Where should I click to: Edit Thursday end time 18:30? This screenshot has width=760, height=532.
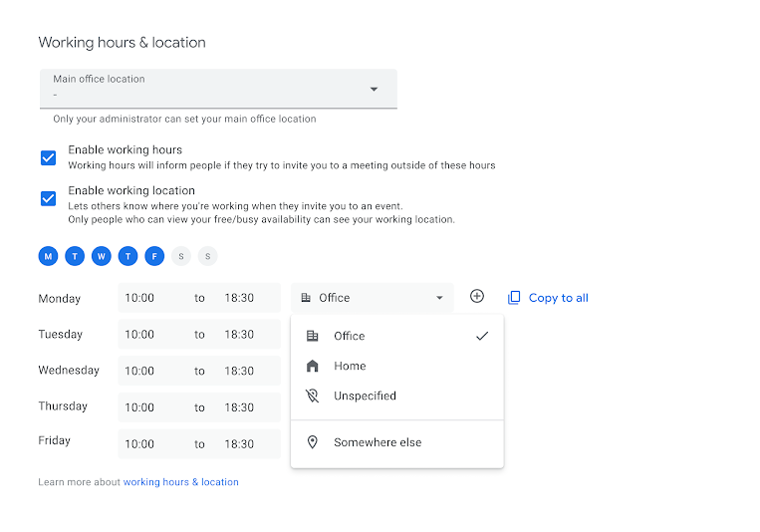coord(239,407)
